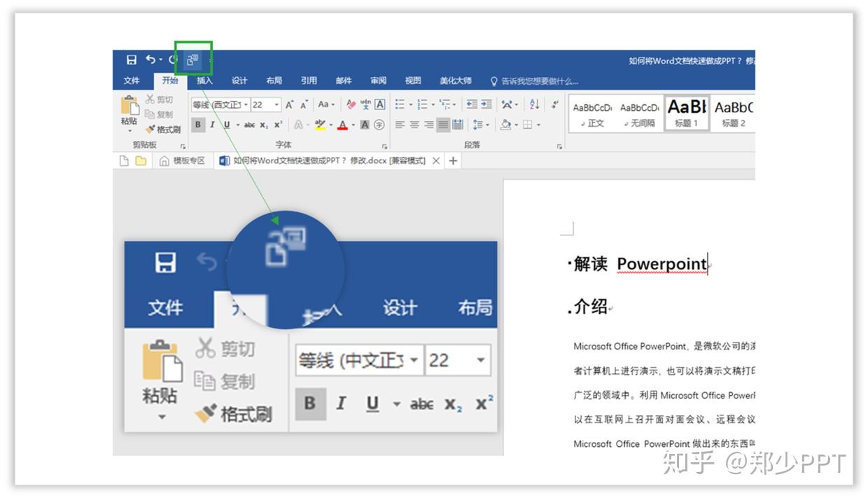Toggle align left in paragraph group

[400, 125]
